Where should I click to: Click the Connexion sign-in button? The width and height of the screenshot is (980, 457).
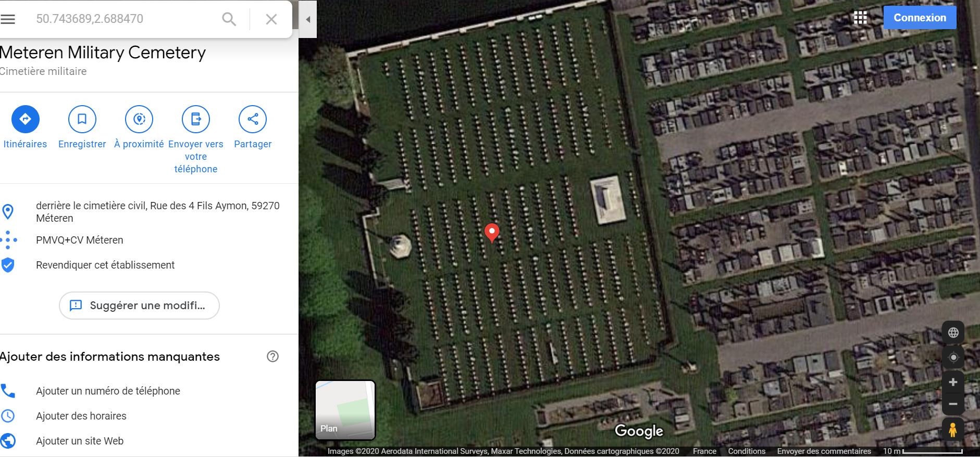coord(920,18)
